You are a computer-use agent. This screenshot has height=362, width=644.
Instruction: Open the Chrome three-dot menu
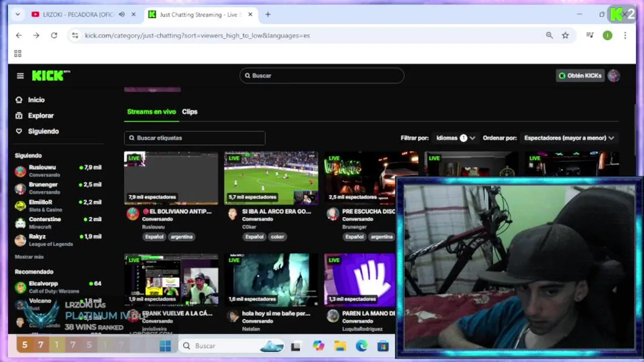pyautogui.click(x=625, y=35)
